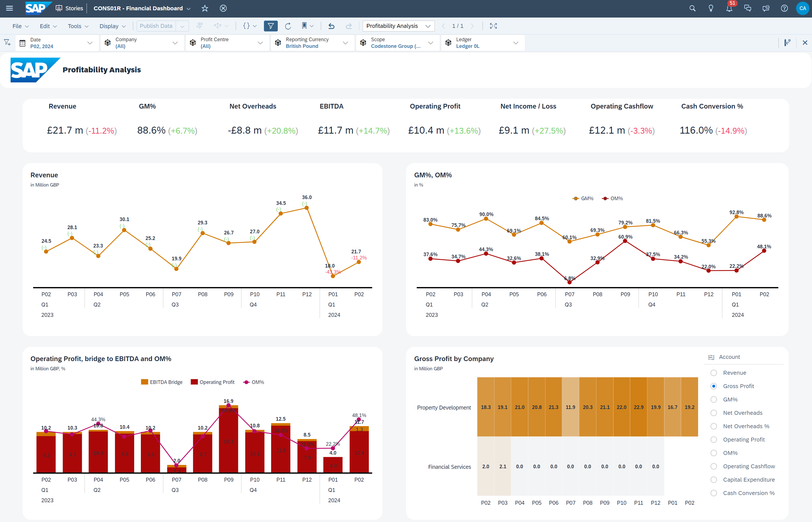Click the Financial Services row label
The image size is (812, 522).
(449, 467)
